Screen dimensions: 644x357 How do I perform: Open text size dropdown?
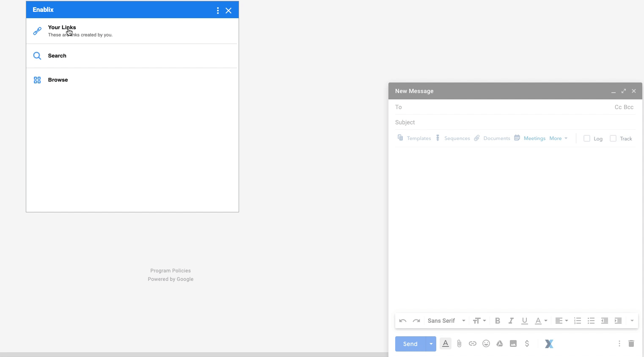tap(479, 321)
